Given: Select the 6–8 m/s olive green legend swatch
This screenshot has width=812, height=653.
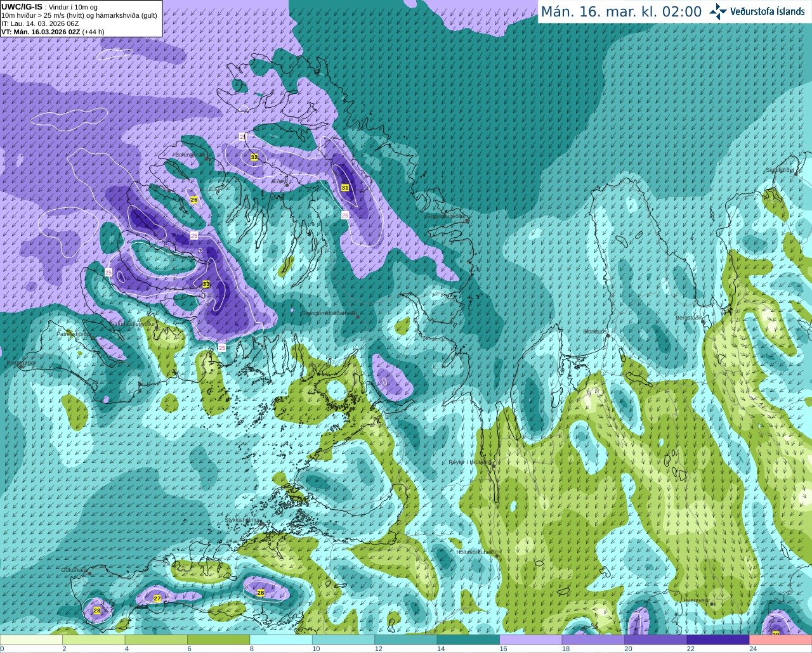Looking at the screenshot, I should click(x=219, y=640).
